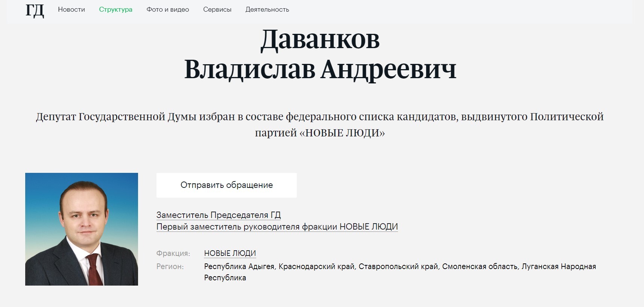Select the Фракция: label
644x307 pixels.
(173, 253)
